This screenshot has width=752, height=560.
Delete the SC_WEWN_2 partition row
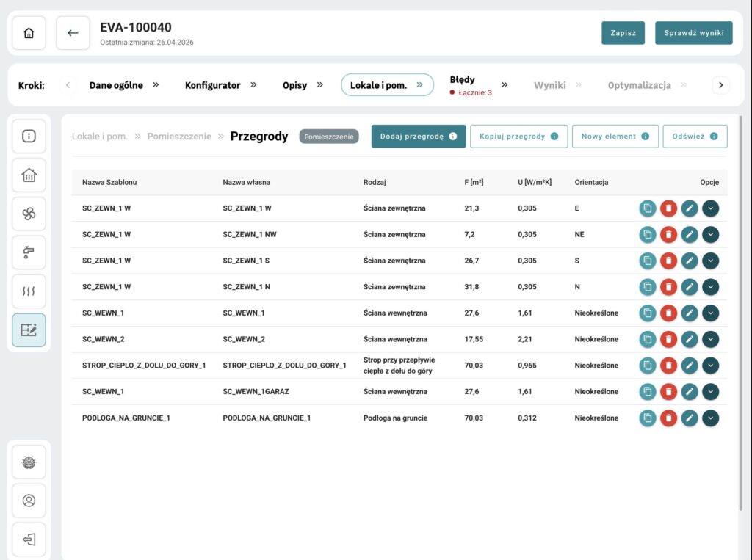pyautogui.click(x=668, y=339)
